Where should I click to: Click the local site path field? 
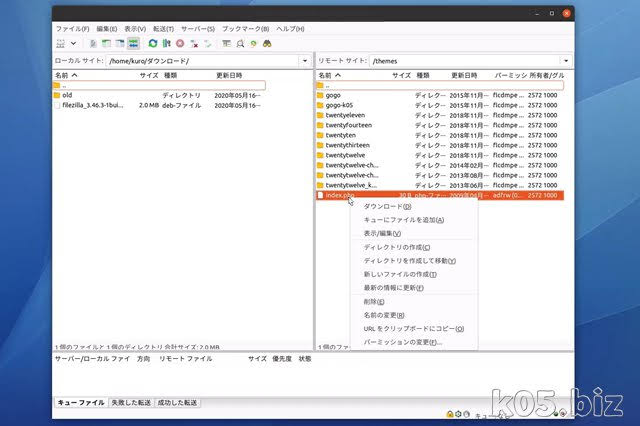pyautogui.click(x=203, y=61)
